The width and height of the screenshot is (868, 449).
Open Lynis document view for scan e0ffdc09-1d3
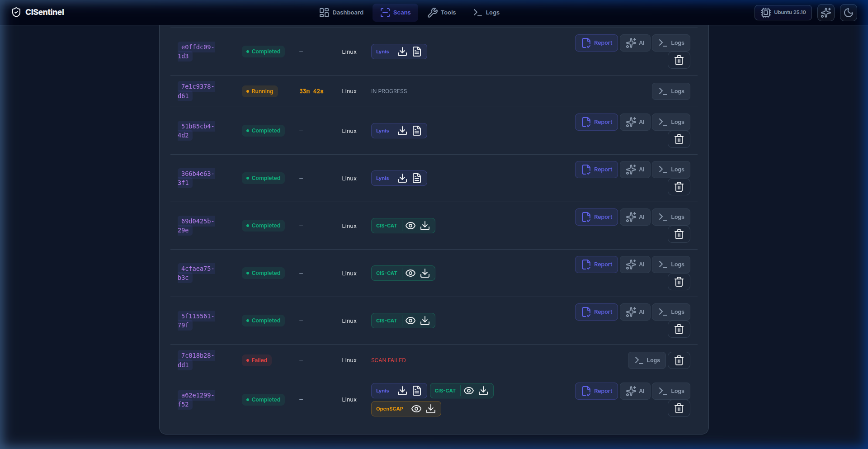[417, 52]
